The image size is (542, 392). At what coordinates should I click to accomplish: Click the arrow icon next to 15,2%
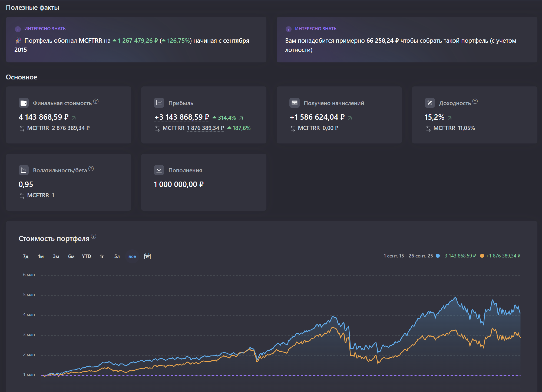point(450,118)
